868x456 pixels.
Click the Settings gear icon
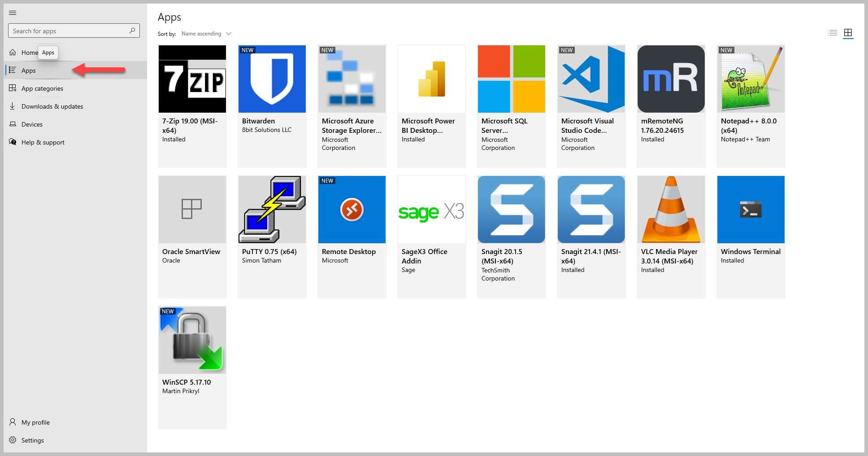pyautogui.click(x=13, y=440)
